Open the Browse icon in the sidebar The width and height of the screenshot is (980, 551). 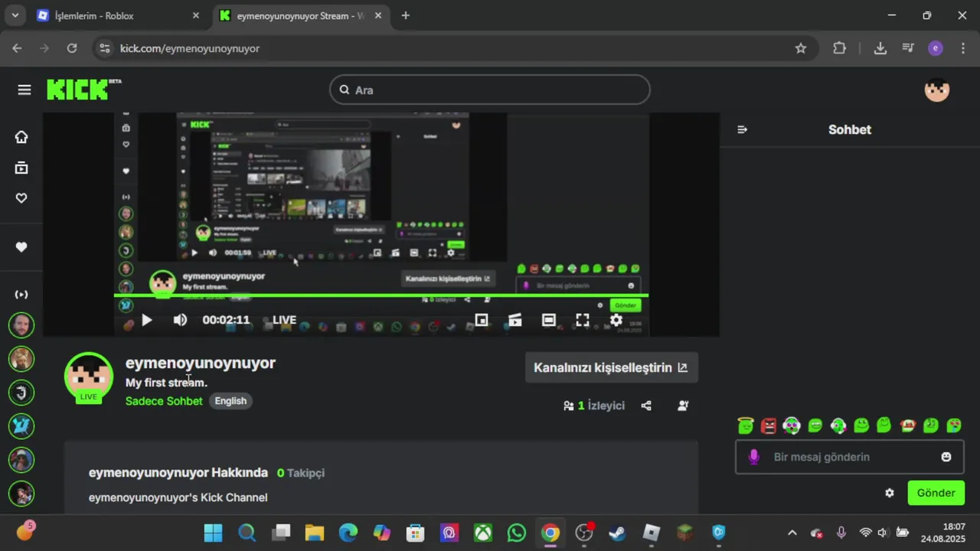tap(21, 168)
